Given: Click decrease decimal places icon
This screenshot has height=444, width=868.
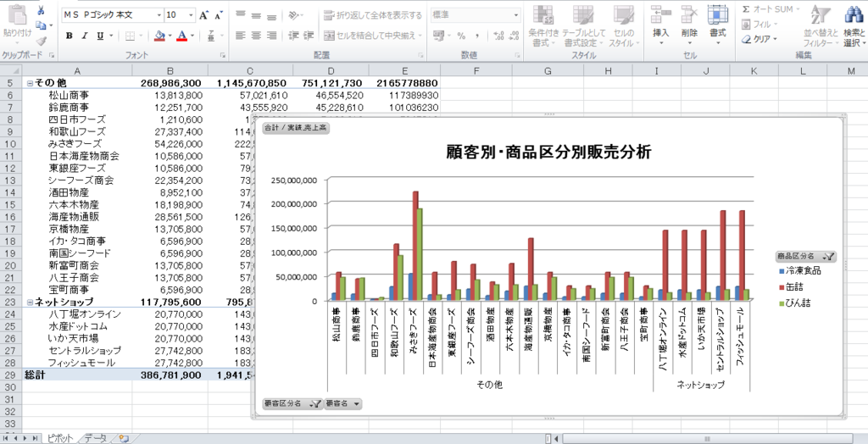Looking at the screenshot, I should [513, 36].
